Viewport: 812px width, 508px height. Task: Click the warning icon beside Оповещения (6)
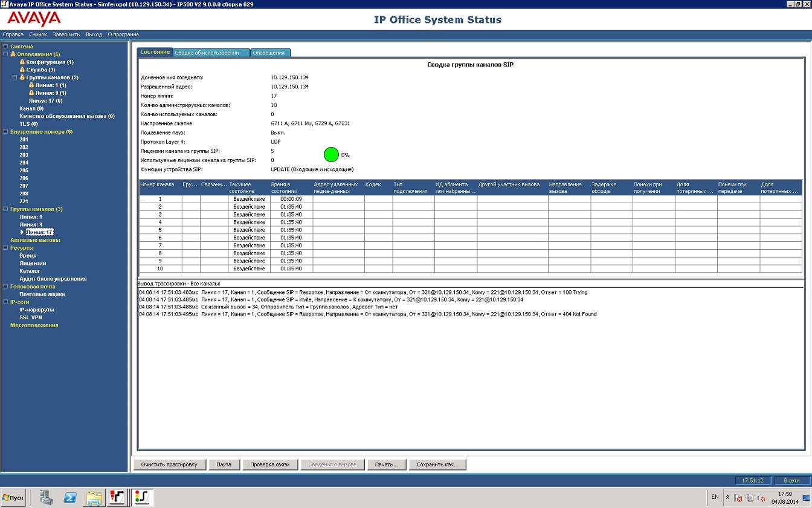point(13,54)
